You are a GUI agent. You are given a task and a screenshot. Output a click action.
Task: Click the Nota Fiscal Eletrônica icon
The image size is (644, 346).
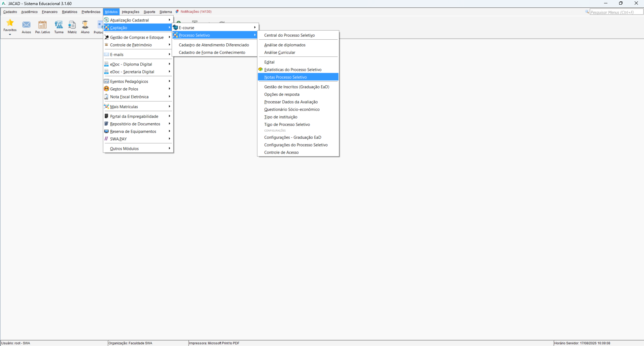coord(106,97)
